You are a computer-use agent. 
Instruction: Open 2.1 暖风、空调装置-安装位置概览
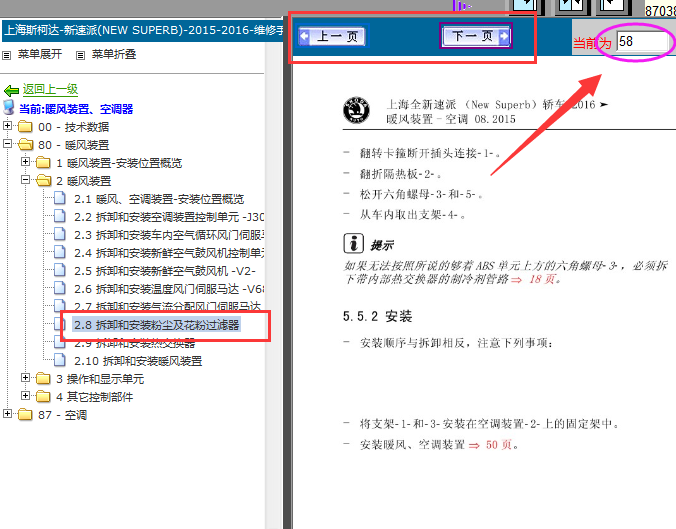(x=159, y=199)
